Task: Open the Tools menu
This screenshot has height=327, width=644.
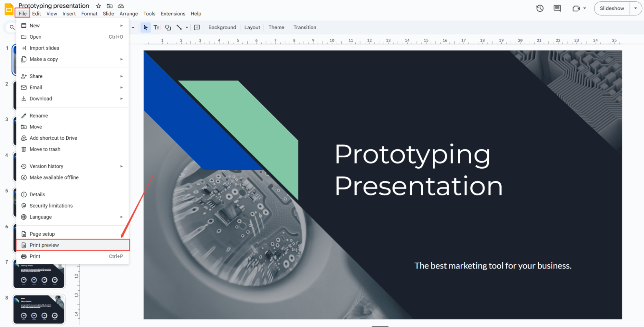Action: [149, 14]
